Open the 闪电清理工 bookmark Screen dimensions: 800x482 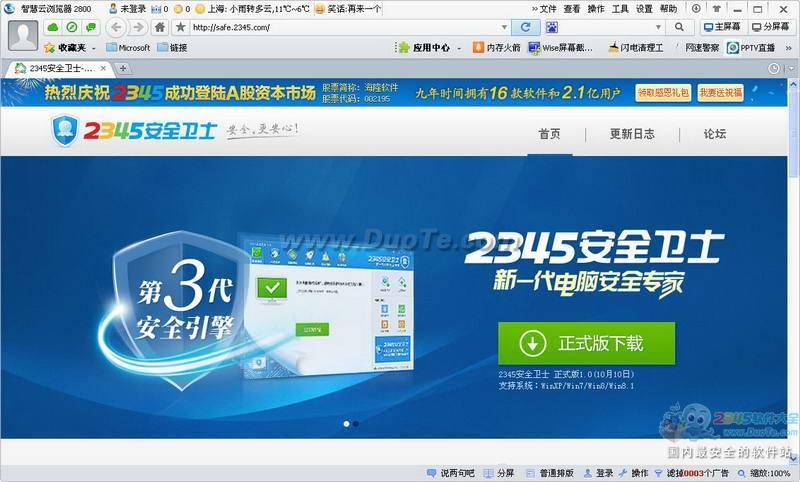point(636,47)
